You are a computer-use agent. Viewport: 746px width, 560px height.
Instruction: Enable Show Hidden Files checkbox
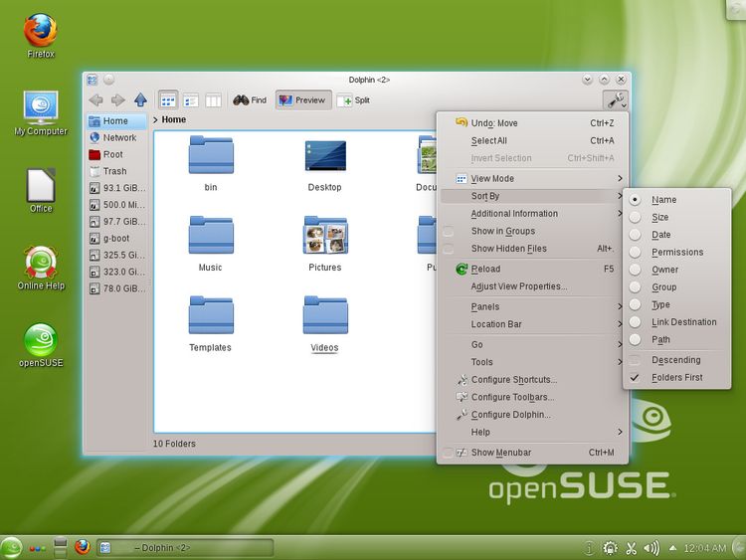(449, 249)
